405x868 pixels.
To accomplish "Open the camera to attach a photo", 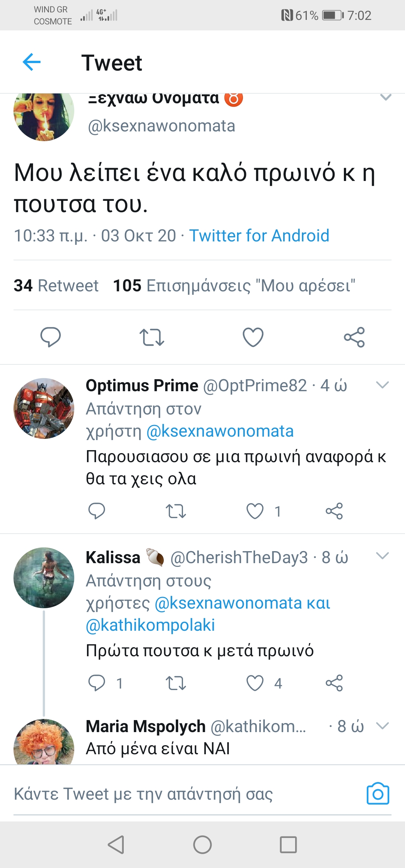I will [378, 793].
